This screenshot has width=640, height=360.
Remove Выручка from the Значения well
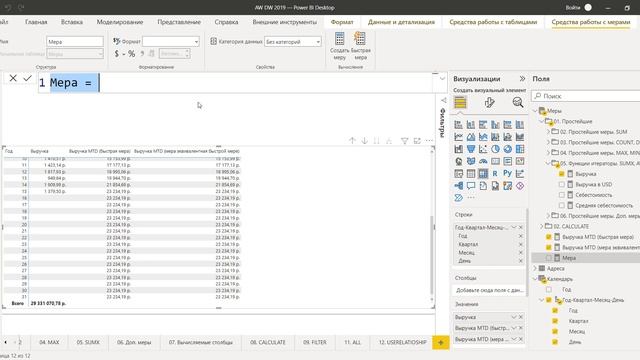(521, 317)
